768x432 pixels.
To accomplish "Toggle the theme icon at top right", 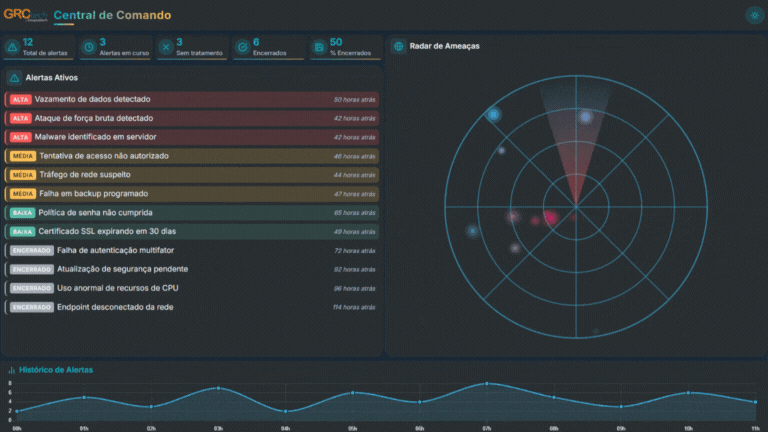I will click(753, 15).
